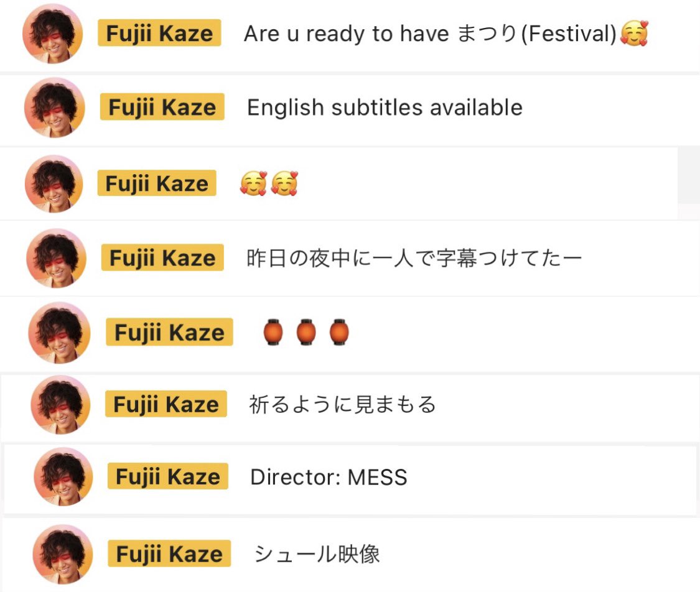Image resolution: width=700 pixels, height=592 pixels.
Task: Open the Fujii Kaze name tag beside 'Director: MESS'
Action: coord(168,477)
